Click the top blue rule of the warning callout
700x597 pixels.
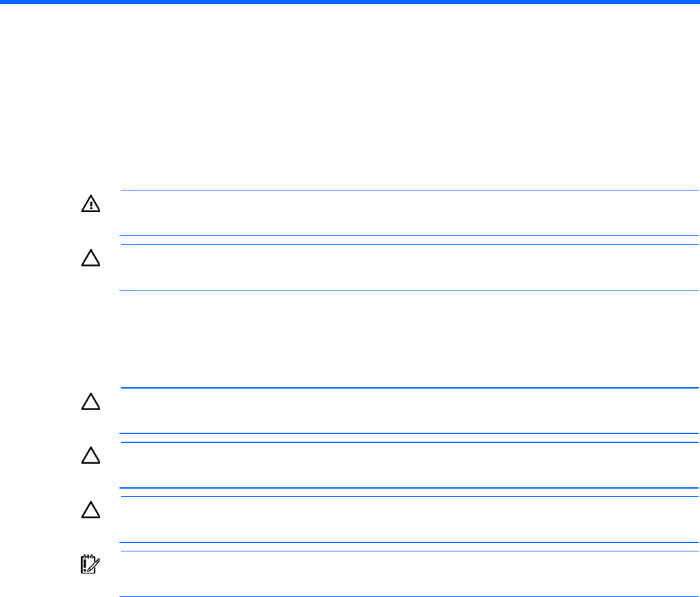click(x=409, y=190)
